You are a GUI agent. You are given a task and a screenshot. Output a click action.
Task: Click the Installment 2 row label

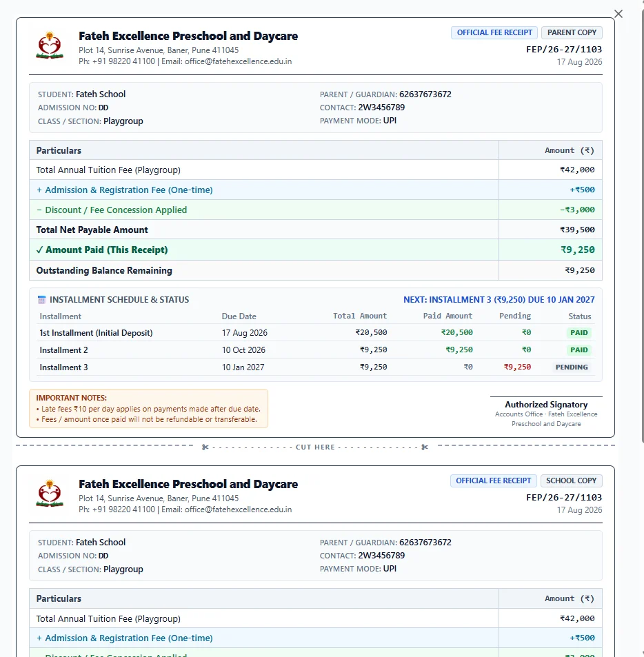pyautogui.click(x=63, y=350)
